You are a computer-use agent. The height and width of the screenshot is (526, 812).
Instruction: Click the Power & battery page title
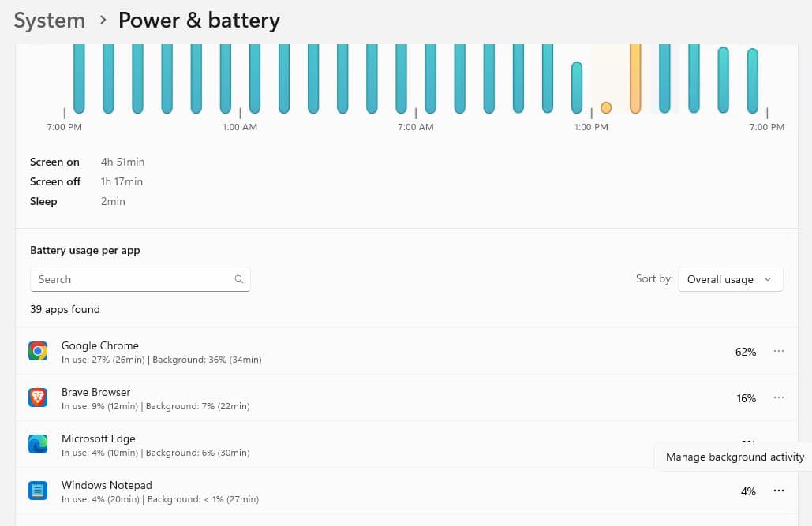(199, 20)
